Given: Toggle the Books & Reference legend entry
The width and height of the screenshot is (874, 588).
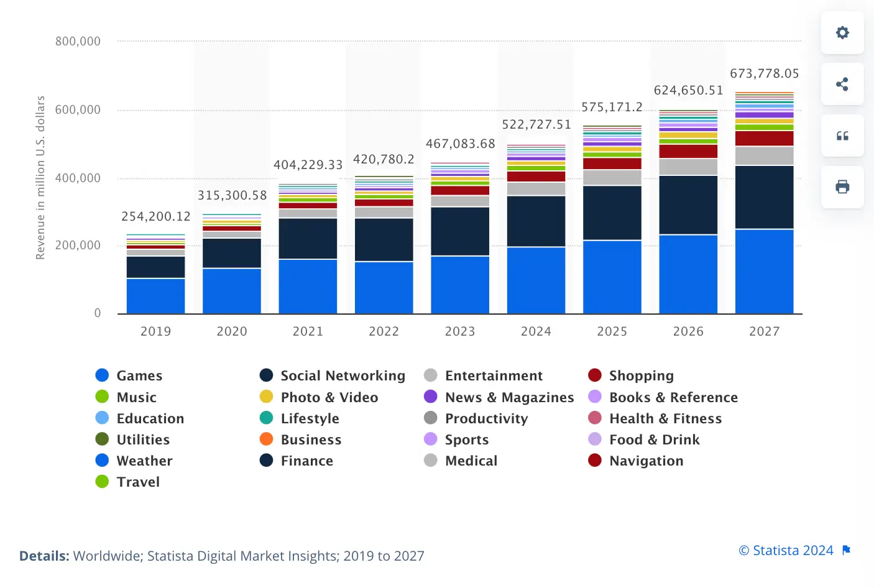Looking at the screenshot, I should click(674, 397).
